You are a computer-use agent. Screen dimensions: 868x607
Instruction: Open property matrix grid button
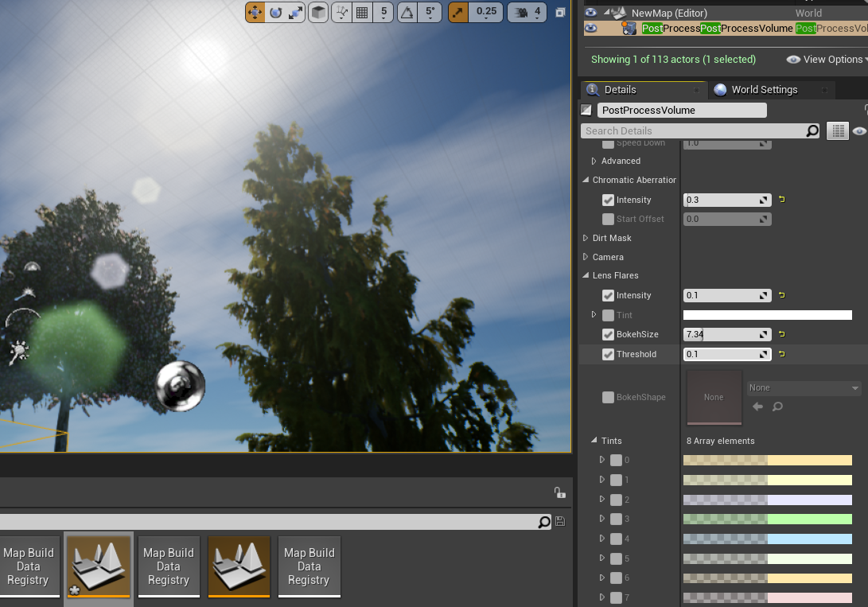(x=838, y=131)
